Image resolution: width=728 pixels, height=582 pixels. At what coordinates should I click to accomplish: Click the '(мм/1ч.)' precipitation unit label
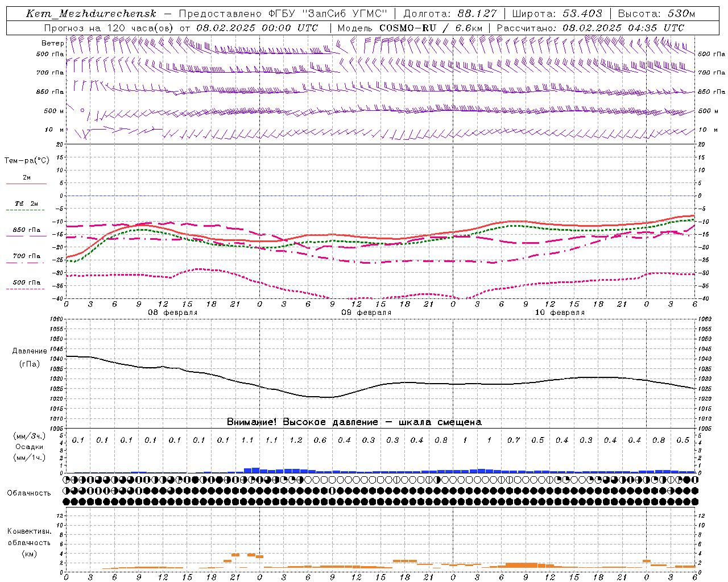coord(30,458)
